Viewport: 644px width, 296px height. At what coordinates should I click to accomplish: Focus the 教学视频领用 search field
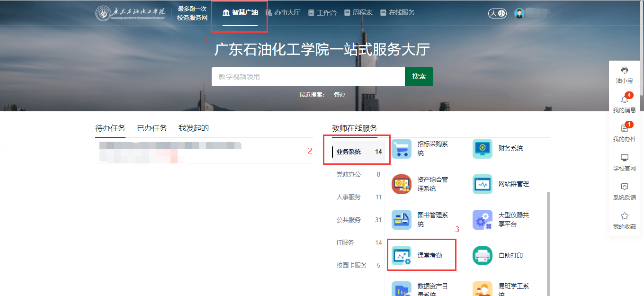[308, 77]
